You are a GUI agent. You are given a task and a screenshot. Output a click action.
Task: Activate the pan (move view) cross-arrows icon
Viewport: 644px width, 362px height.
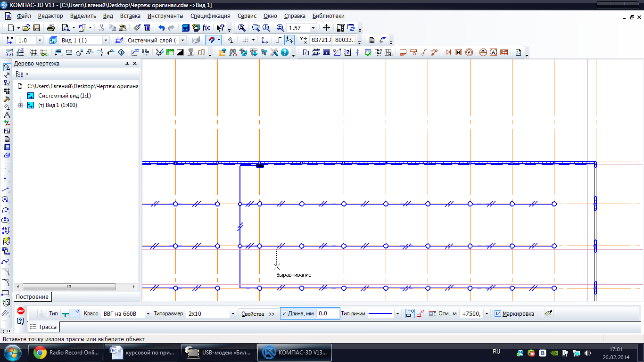coord(326,28)
